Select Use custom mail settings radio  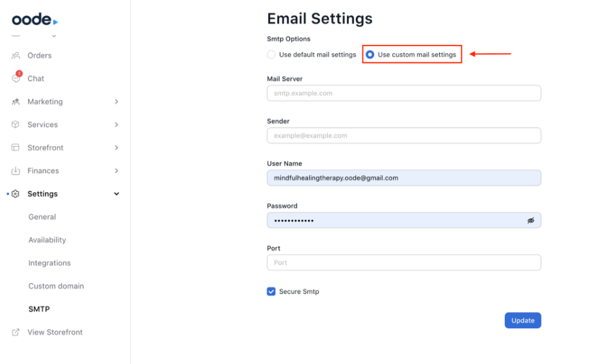(x=370, y=55)
